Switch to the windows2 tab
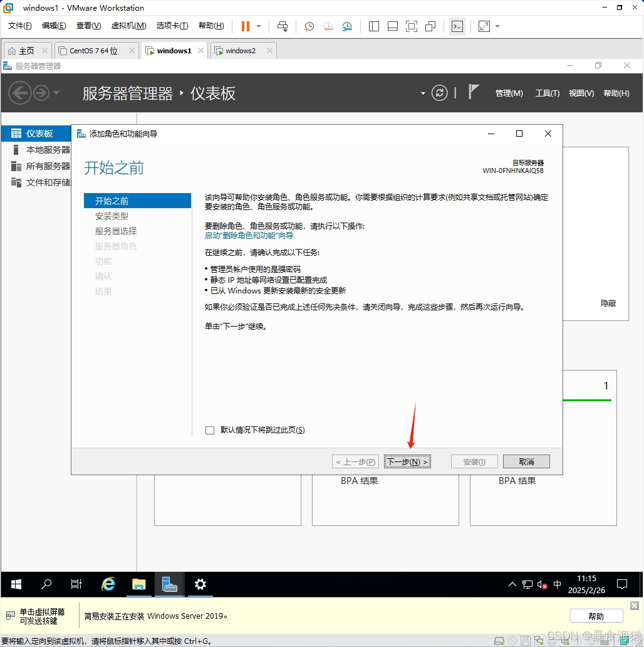The image size is (644, 647). tap(241, 51)
